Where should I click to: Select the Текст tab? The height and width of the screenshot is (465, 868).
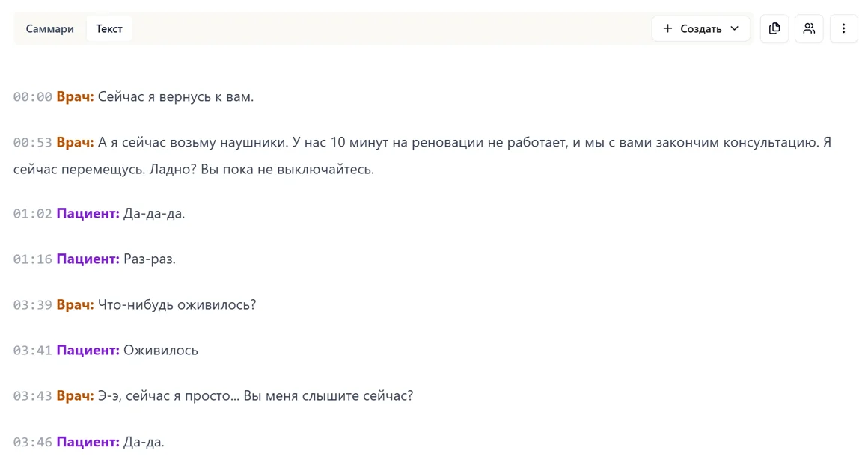tap(109, 28)
